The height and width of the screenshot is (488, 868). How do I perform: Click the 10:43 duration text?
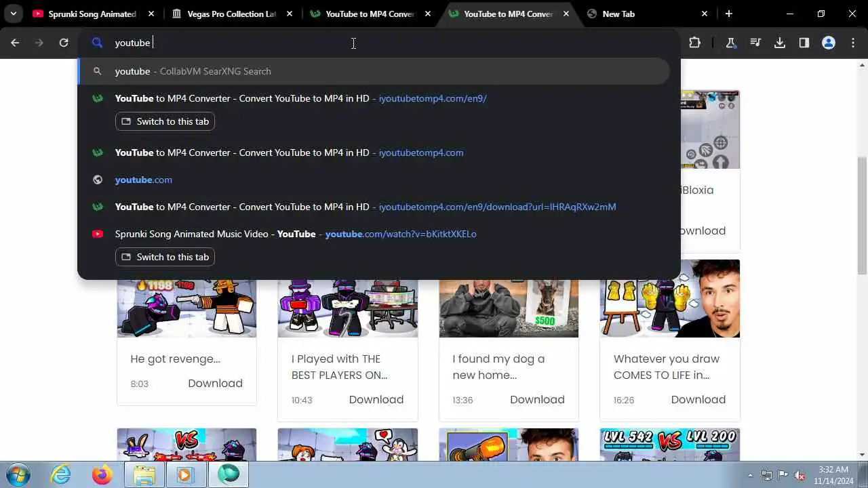(x=302, y=400)
